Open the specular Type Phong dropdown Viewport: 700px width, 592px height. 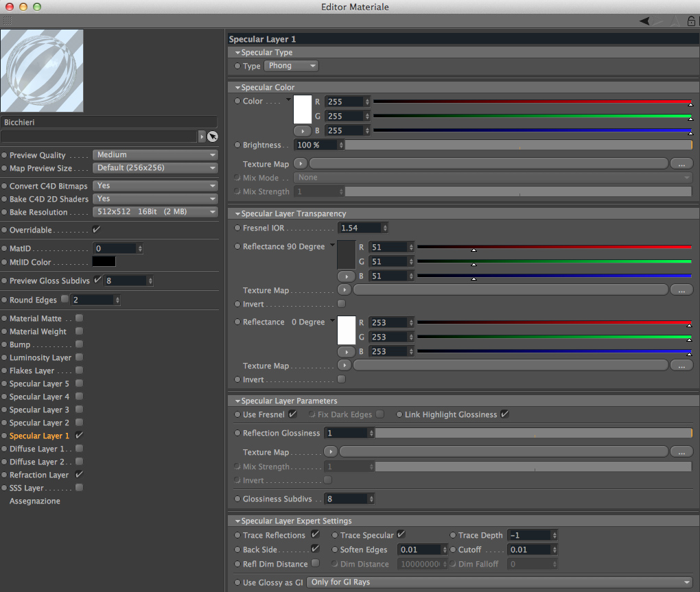tap(291, 66)
